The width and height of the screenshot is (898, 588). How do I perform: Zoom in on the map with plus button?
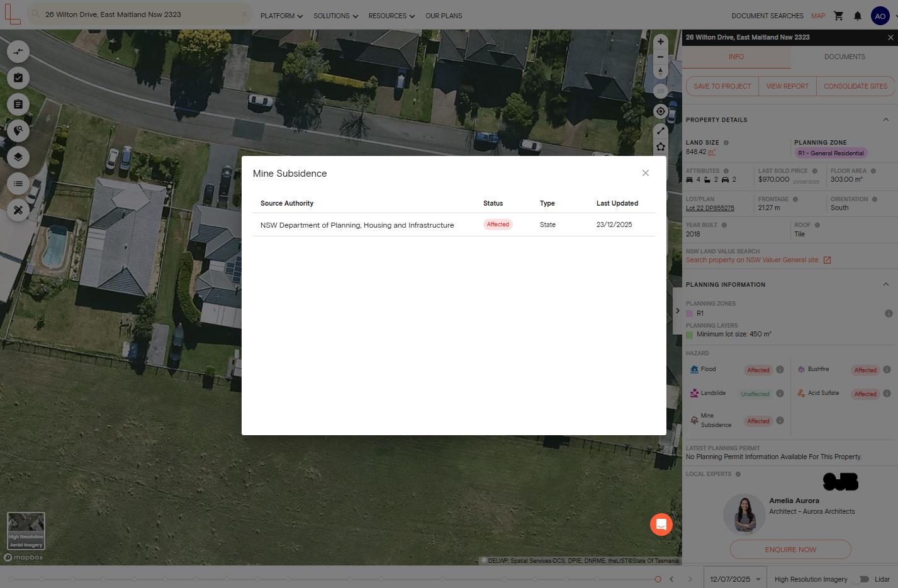point(660,42)
